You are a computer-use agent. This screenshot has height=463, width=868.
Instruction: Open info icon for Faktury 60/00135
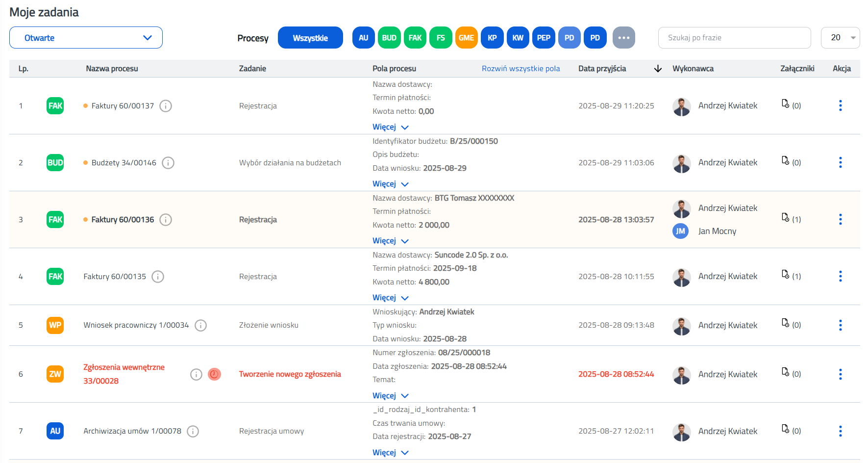[x=158, y=277]
